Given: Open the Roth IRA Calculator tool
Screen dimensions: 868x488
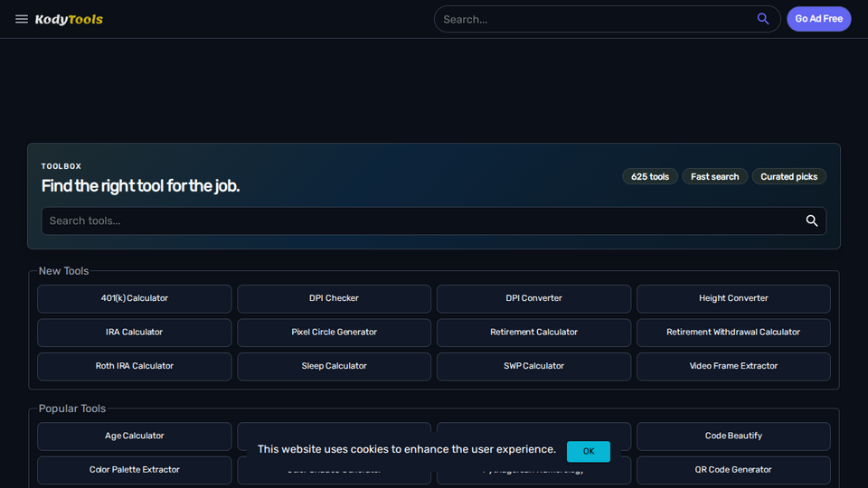Looking at the screenshot, I should pos(135,366).
